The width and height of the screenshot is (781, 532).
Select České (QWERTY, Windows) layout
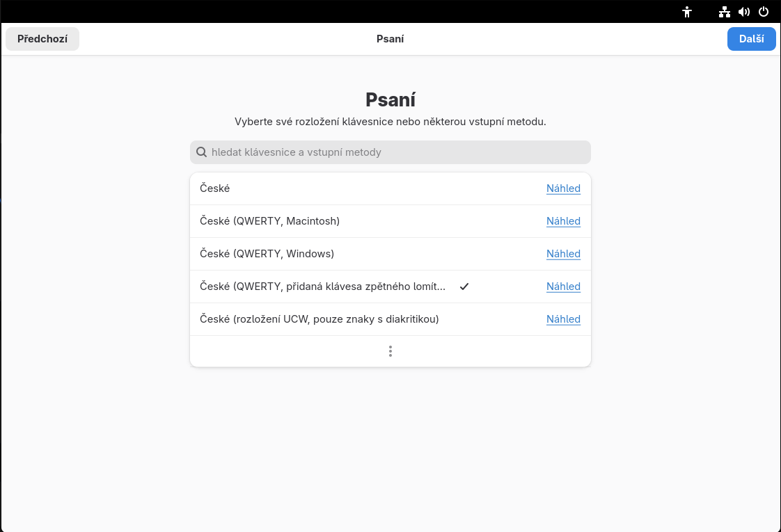(x=390, y=254)
